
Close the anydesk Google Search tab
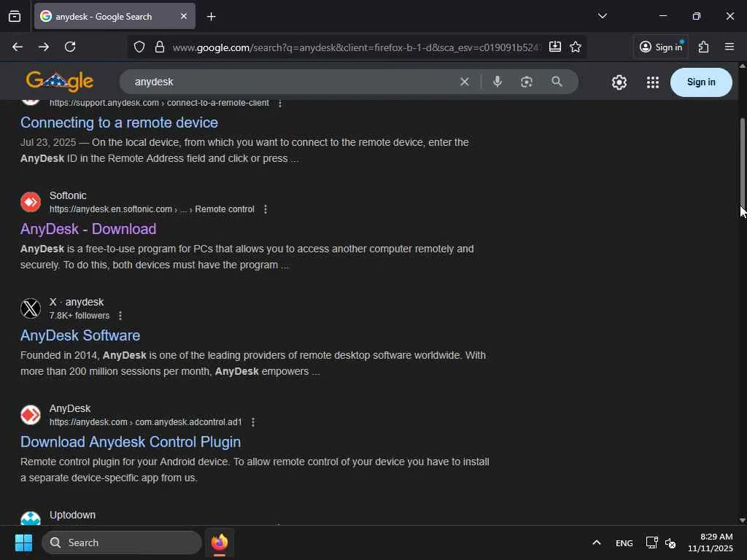coord(183,16)
